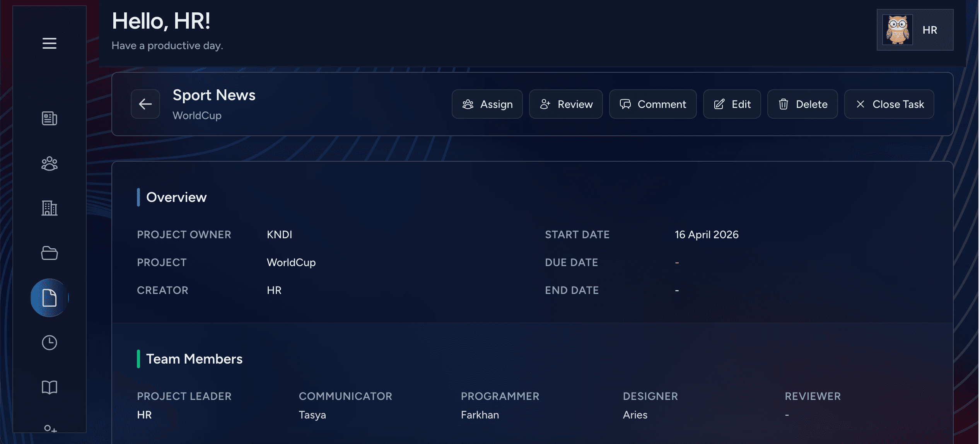Click the Team Members heading
Image resolution: width=980 pixels, height=444 pixels.
click(194, 359)
